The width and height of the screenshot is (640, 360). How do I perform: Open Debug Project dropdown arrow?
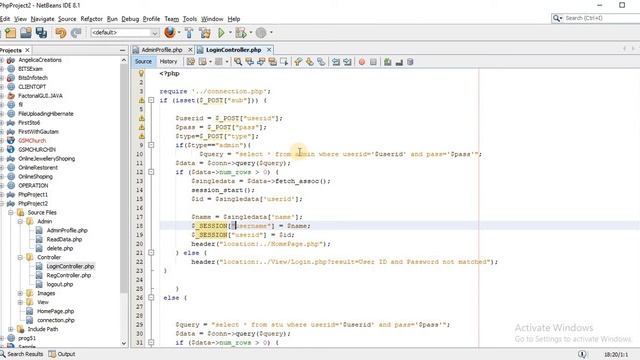(250, 33)
